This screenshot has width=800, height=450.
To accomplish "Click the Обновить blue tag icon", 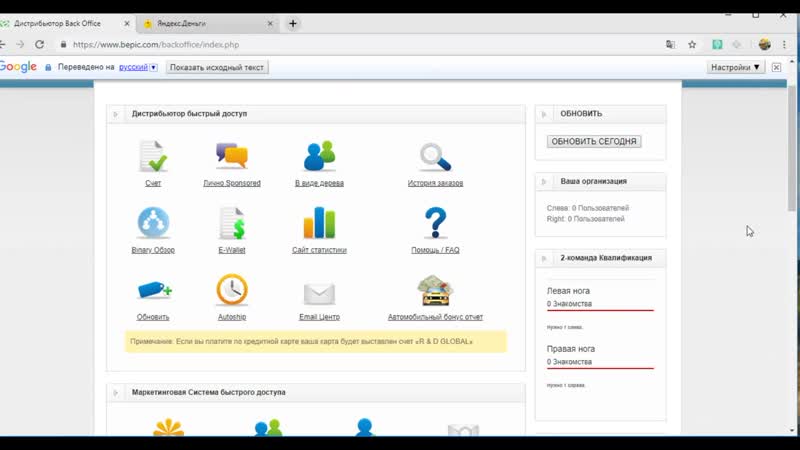I will point(155,290).
